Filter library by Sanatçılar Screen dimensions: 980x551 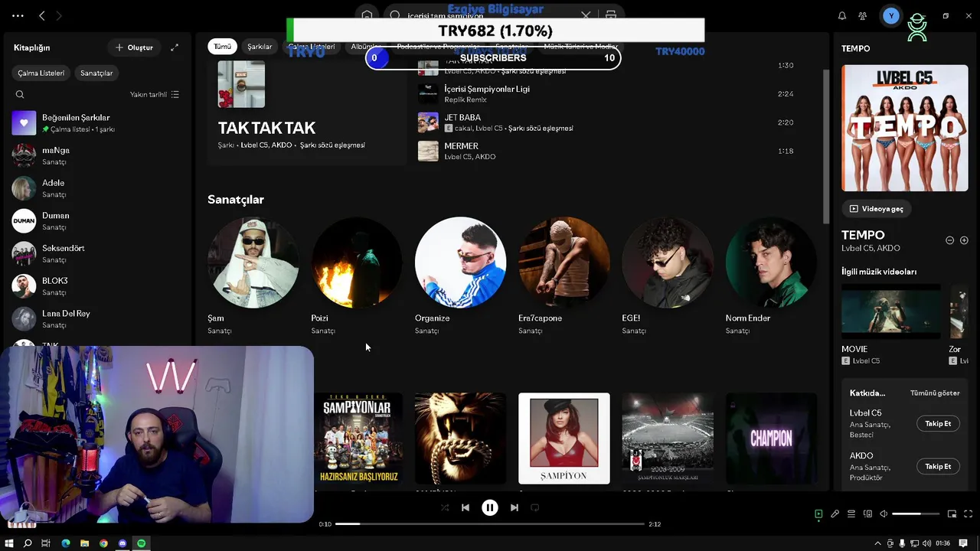[96, 73]
